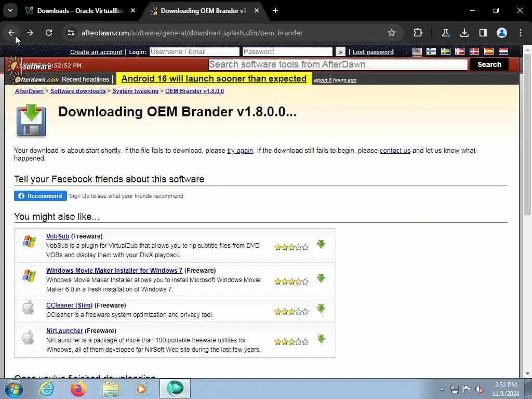The height and width of the screenshot is (399, 532).
Task: Open Windows Explorer folder on taskbar
Action: [x=111, y=389]
